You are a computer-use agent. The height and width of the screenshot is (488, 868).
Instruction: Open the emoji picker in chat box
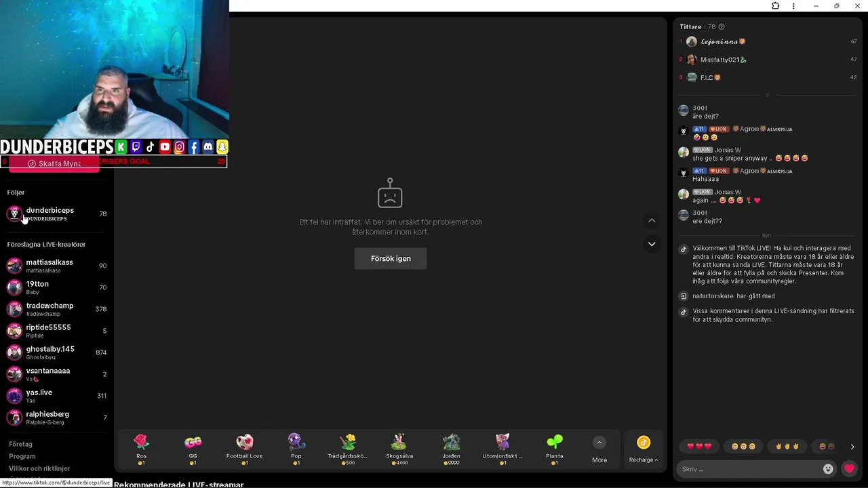point(828,469)
